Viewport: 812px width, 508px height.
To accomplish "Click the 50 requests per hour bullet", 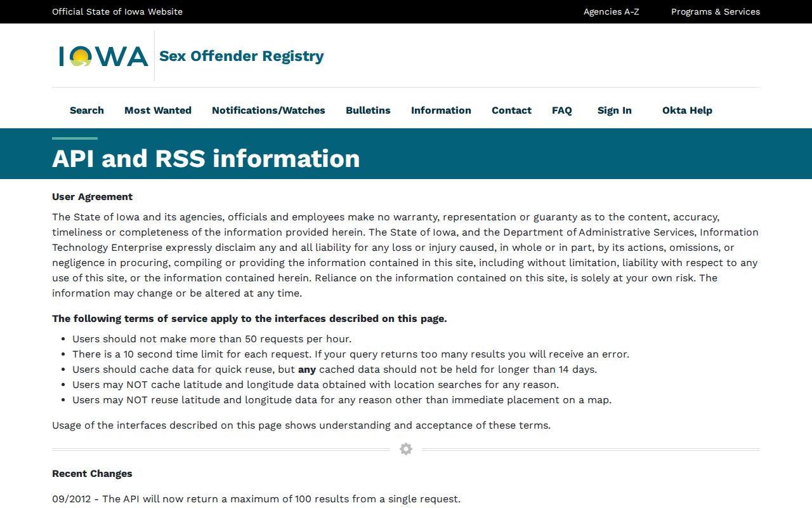I will click(x=212, y=339).
